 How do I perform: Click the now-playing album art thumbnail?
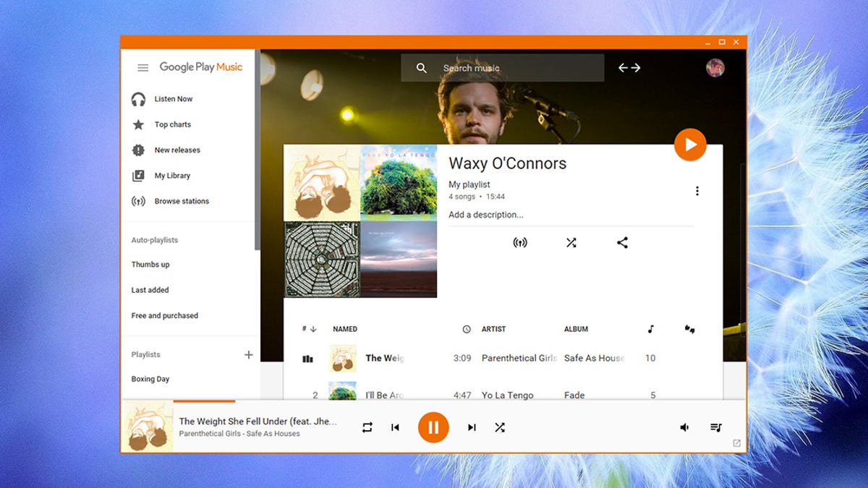pyautogui.click(x=148, y=427)
